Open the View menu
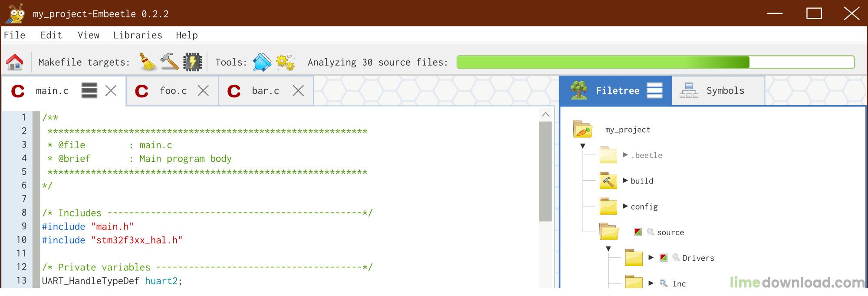868x296 pixels. 89,35
